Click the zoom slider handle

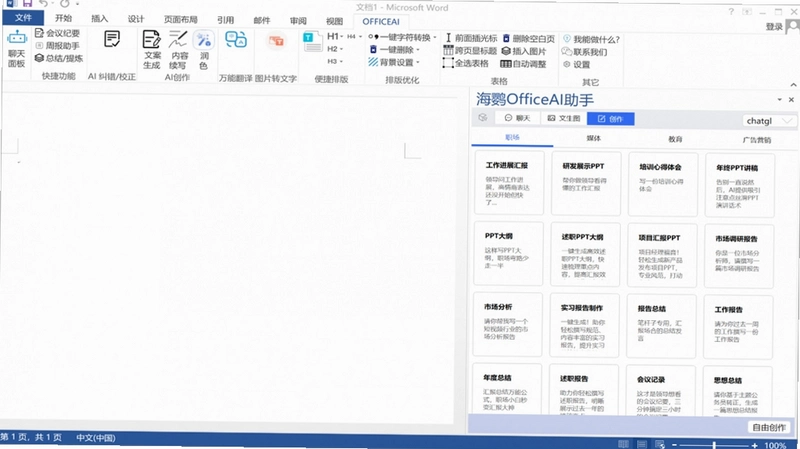click(x=714, y=445)
